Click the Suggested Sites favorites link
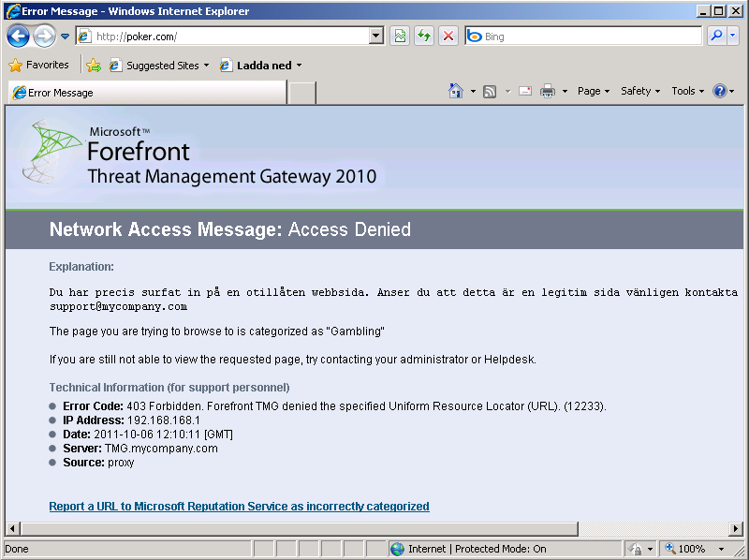749x560 pixels. [161, 66]
